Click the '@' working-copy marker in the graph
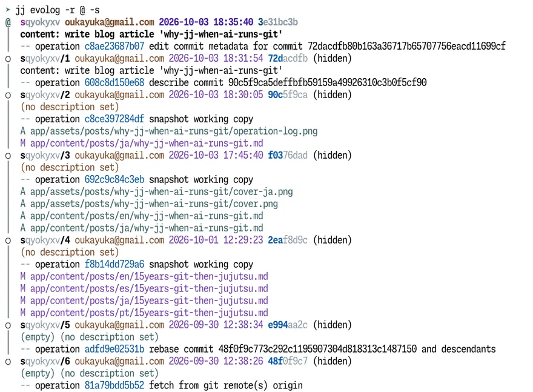This screenshot has height=392, width=533. 8,22
